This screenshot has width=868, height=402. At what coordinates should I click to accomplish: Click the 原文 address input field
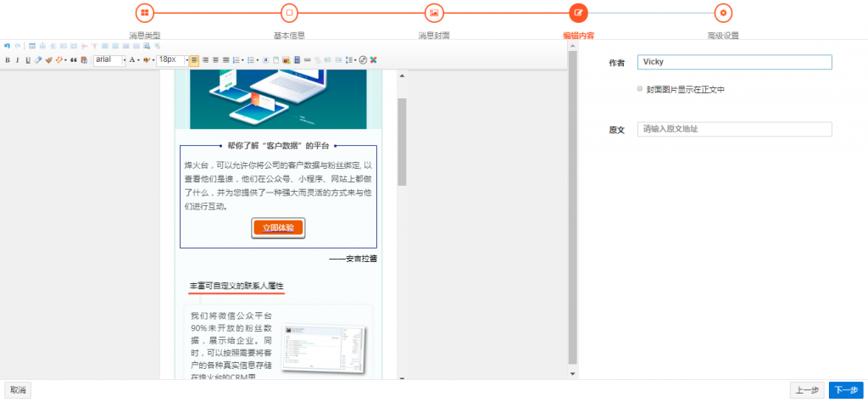click(x=735, y=129)
